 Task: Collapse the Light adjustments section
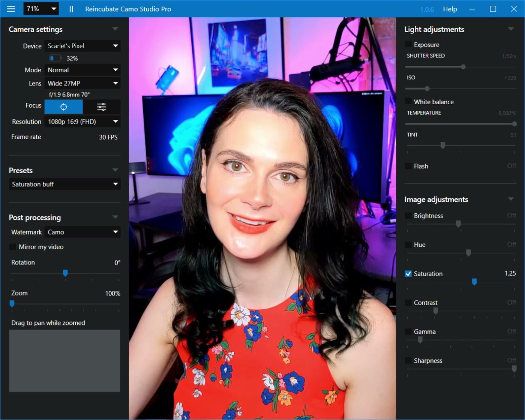[511, 29]
